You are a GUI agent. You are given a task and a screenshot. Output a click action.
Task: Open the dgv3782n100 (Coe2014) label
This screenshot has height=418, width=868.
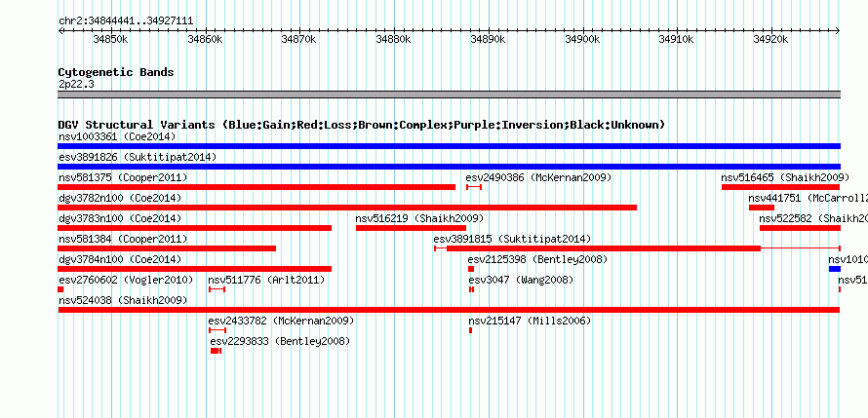(x=120, y=199)
